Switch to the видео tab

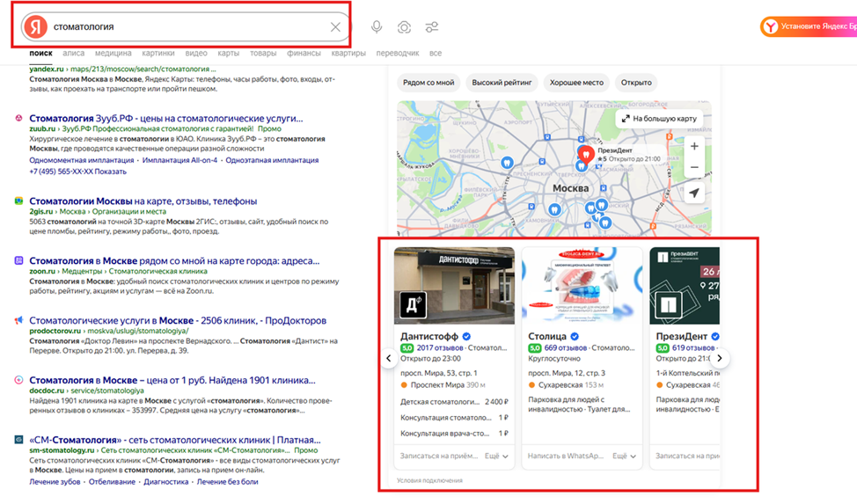tap(195, 53)
